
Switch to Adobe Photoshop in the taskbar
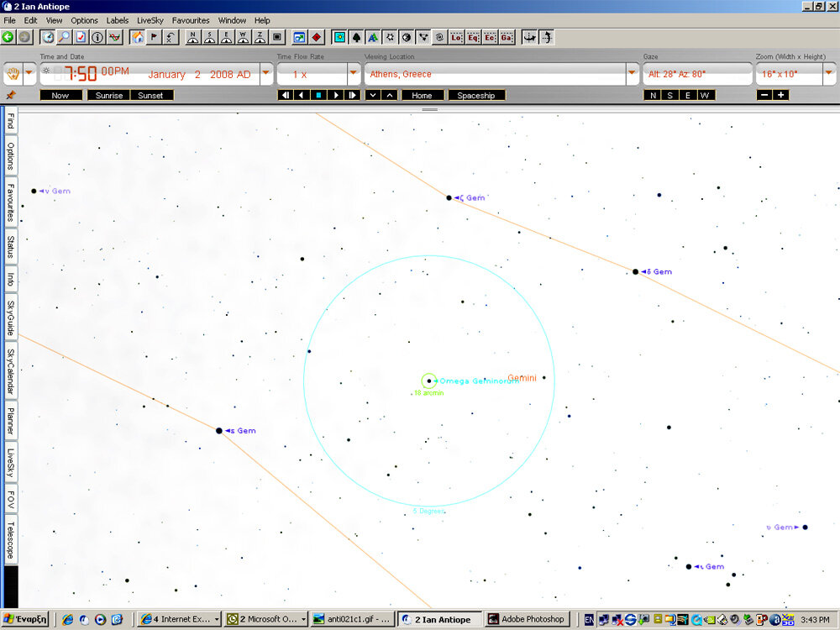[x=527, y=620]
